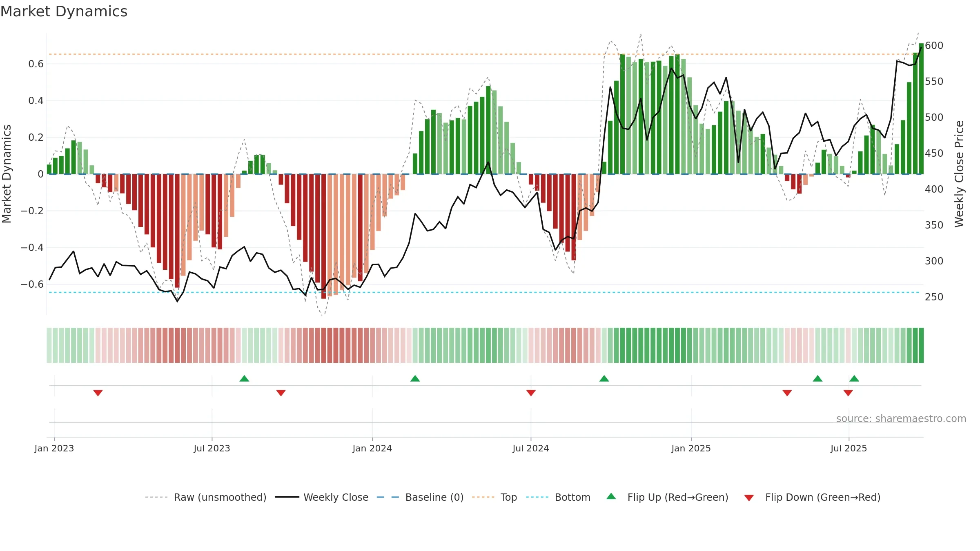This screenshot has width=980, height=551.
Task: Click the 250 tick on the right price axis
Action: [x=934, y=297]
